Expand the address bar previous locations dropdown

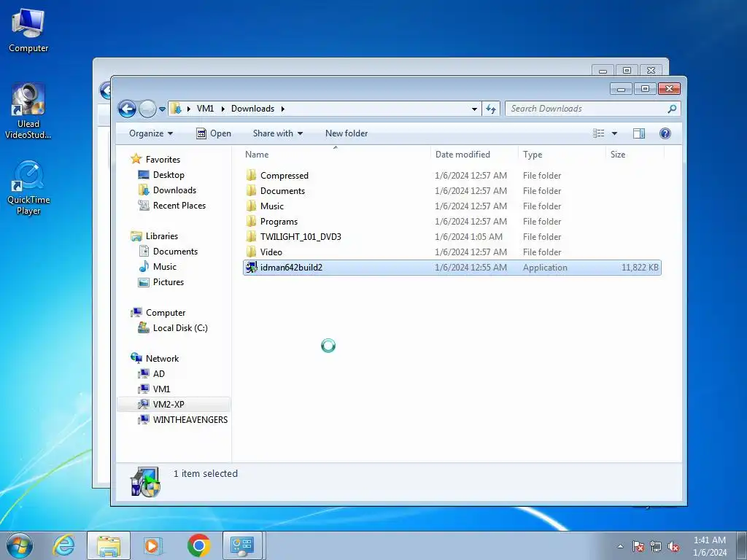[x=474, y=109]
